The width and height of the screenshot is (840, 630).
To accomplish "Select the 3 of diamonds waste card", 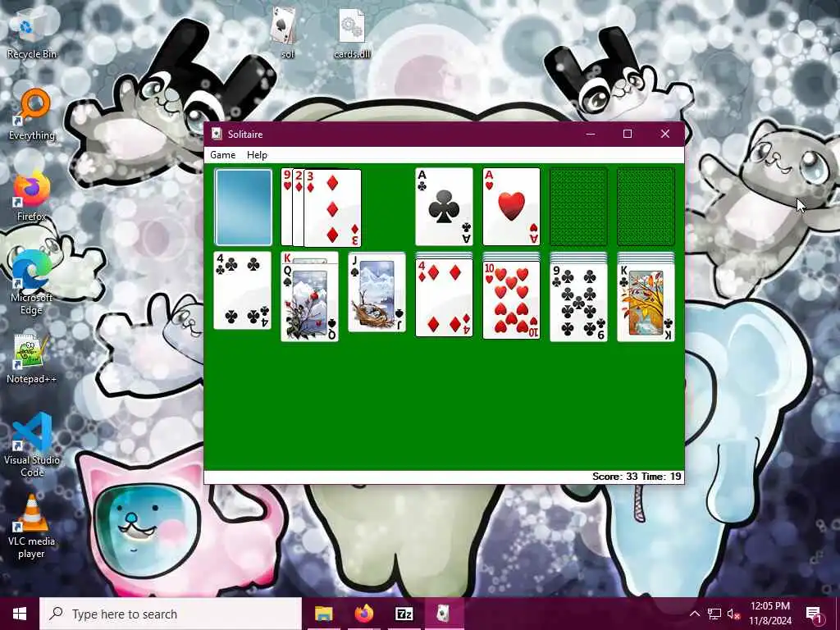I will (333, 208).
